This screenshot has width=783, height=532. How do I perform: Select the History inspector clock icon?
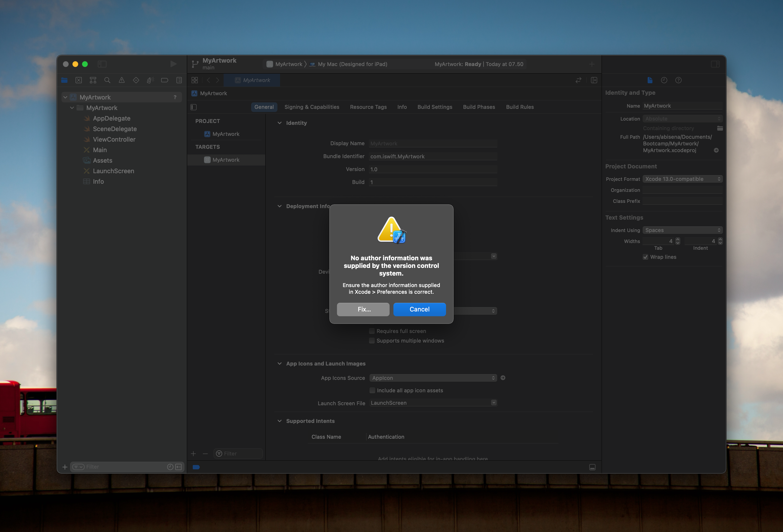point(664,80)
